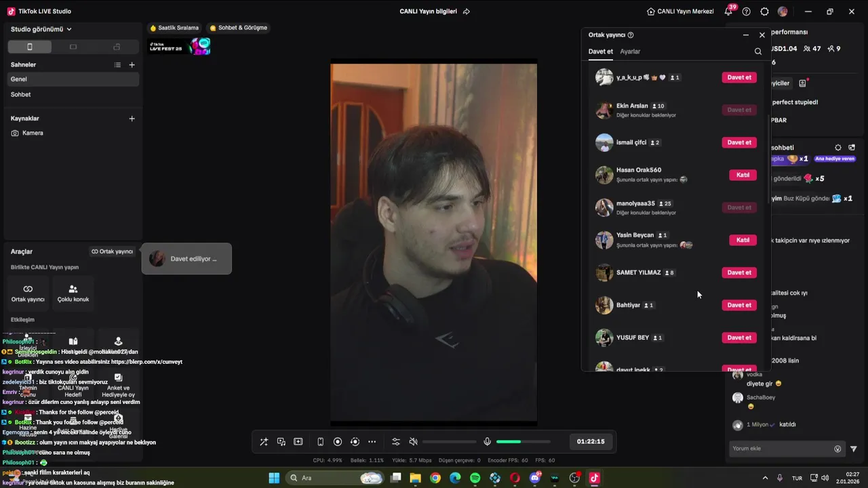
Task: Open the Ortak yayıncı tool tile
Action: coord(28,293)
